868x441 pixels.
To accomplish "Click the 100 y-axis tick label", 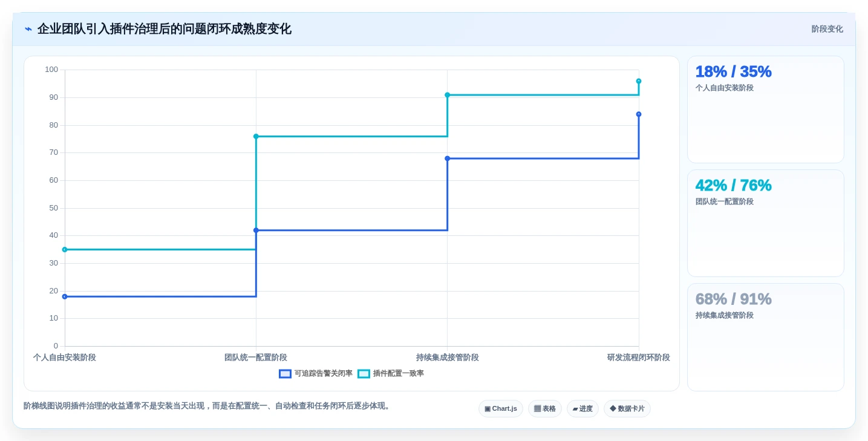I will pos(51,70).
